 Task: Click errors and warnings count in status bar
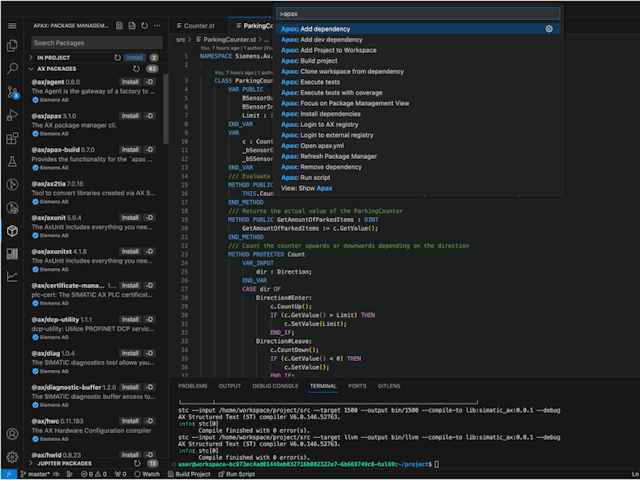[x=93, y=474]
